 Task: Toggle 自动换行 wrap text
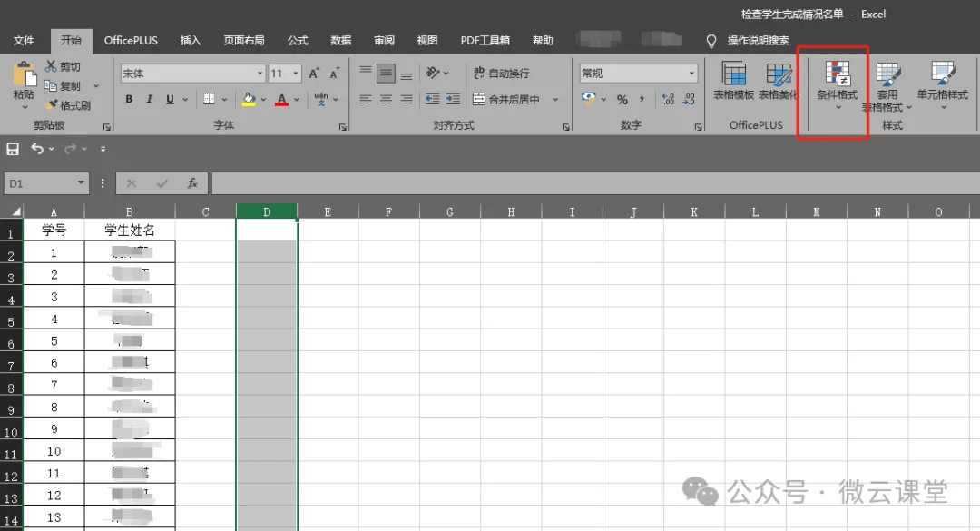pos(501,74)
